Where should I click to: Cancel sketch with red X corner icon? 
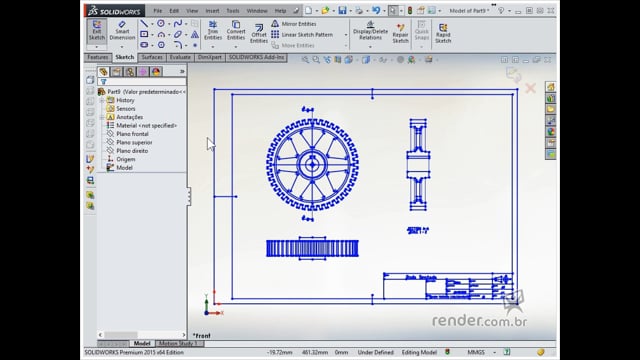click(530, 88)
